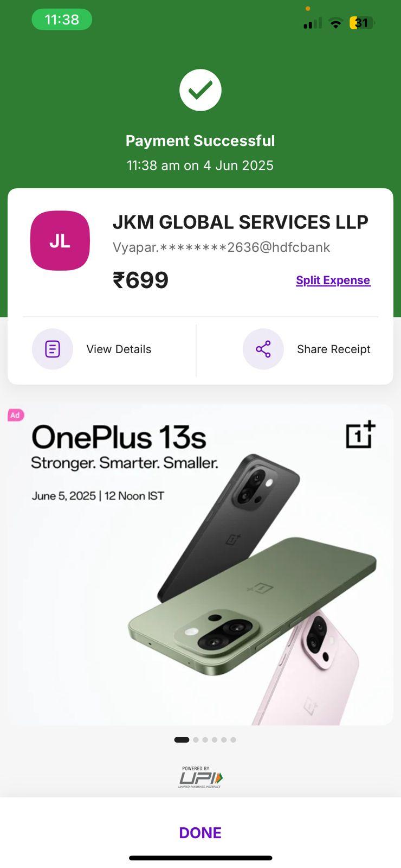The width and height of the screenshot is (401, 868).
Task: Tap the UPI logo at bottom
Action: [x=200, y=777]
